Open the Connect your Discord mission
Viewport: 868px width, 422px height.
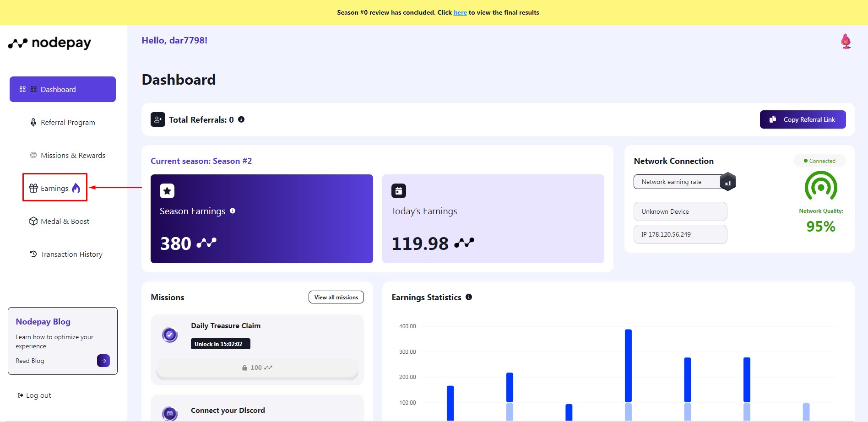pos(257,408)
